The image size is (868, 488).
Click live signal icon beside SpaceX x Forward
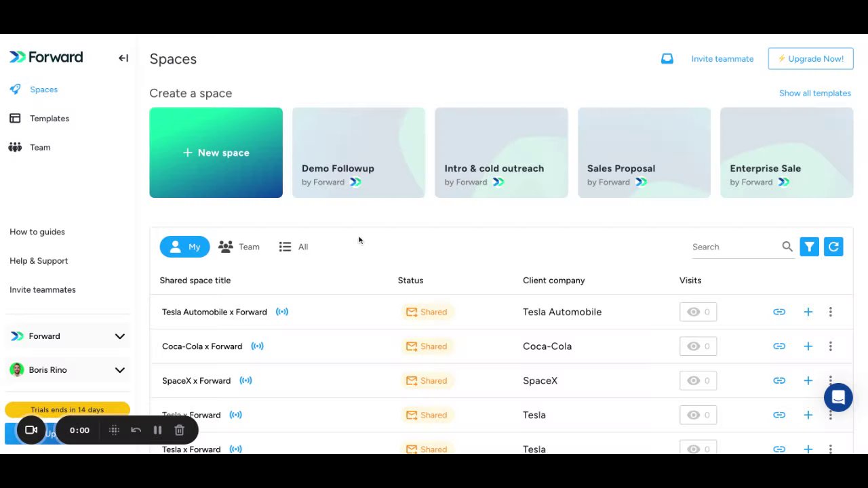coord(245,381)
